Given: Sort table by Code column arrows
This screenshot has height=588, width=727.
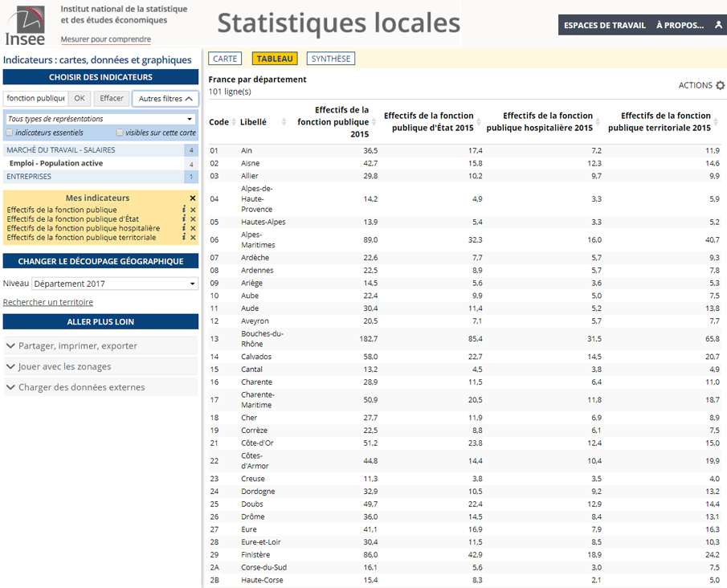Looking at the screenshot, I should tap(234, 122).
